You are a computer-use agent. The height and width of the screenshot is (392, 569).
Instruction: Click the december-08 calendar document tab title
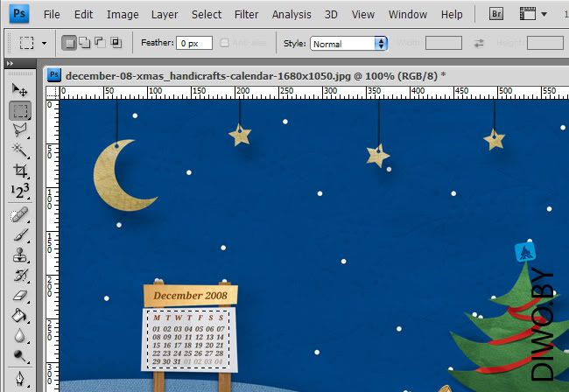pyautogui.click(x=256, y=76)
